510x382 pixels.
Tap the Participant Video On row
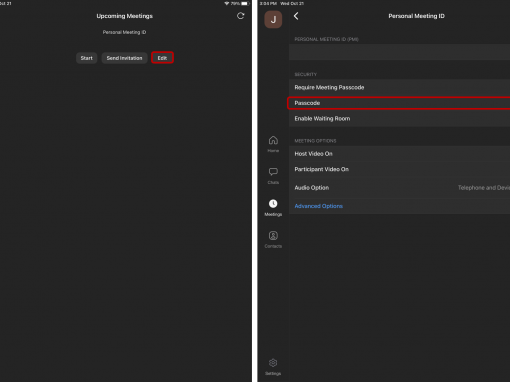(x=399, y=169)
